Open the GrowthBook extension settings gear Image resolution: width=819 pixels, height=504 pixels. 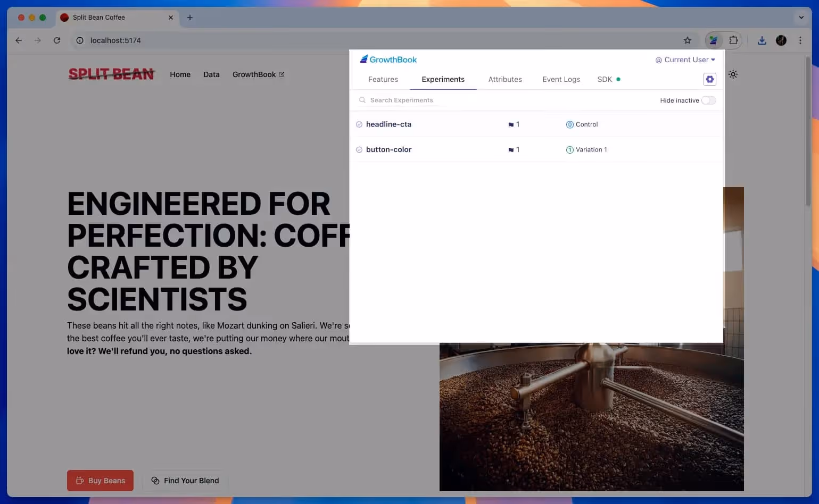(709, 79)
